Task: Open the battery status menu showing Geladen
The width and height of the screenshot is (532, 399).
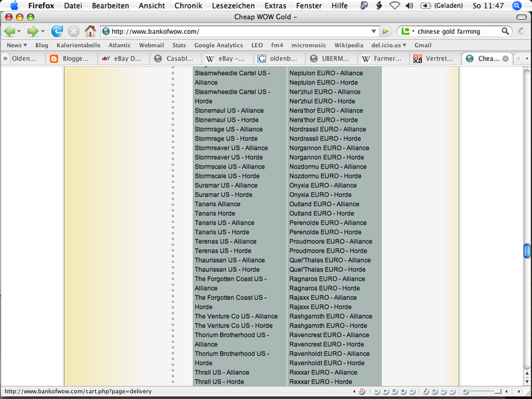Action: pyautogui.click(x=442, y=6)
